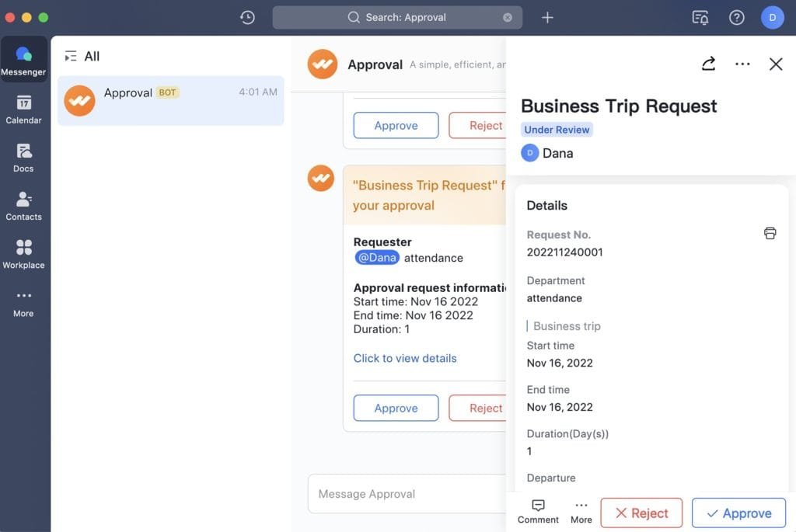
Task: Share the Business Trip Request
Action: (x=708, y=64)
